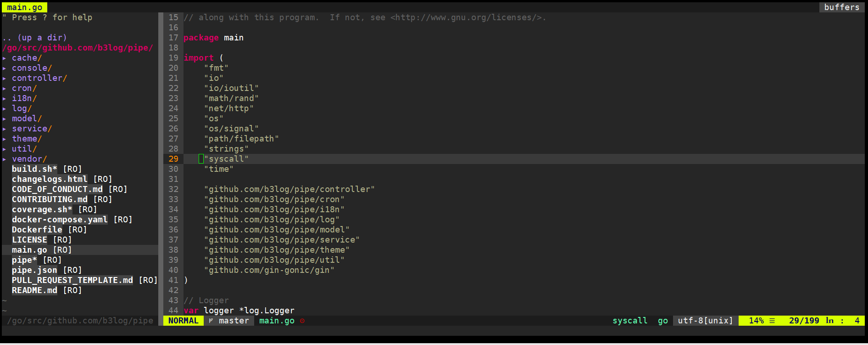Screen dimensions: 868x345
Task: Click the gnu.org licenses URL in the comment
Action: [x=468, y=17]
